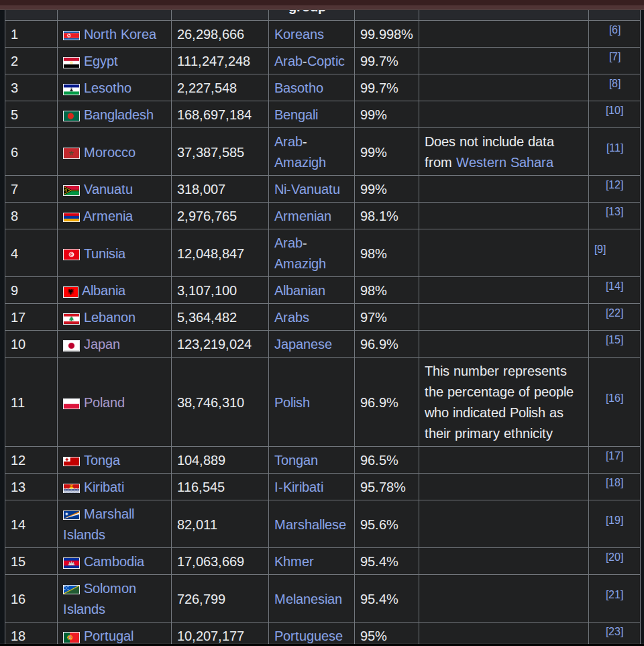The width and height of the screenshot is (644, 646).
Task: Jump to citation [6] for North Korea
Action: coord(614,30)
